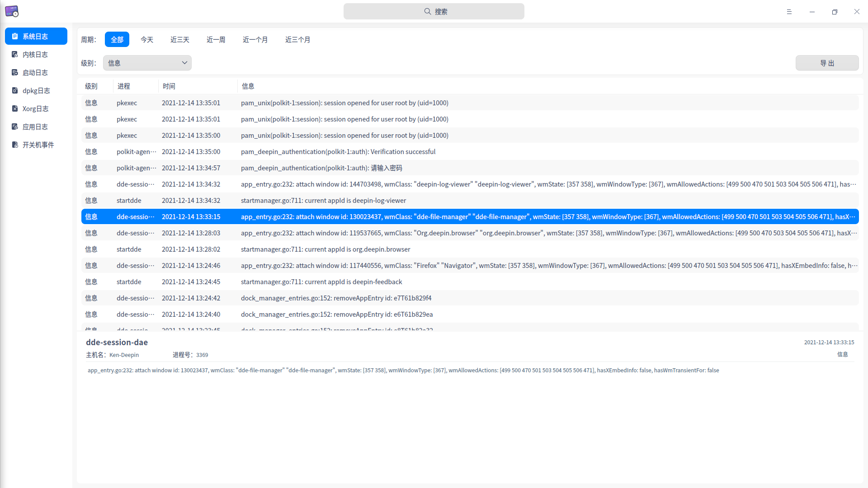The width and height of the screenshot is (868, 488).
Task: Filter logs to 今天 only
Action: [x=147, y=40]
